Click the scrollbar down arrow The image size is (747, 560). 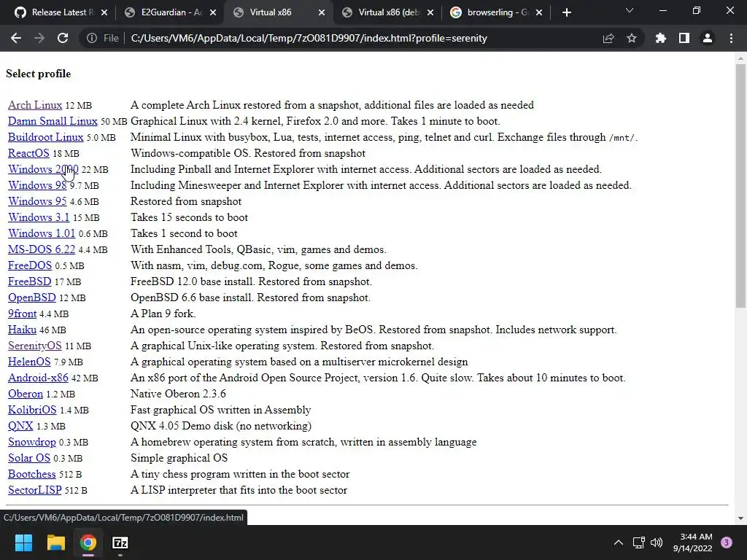[740, 518]
